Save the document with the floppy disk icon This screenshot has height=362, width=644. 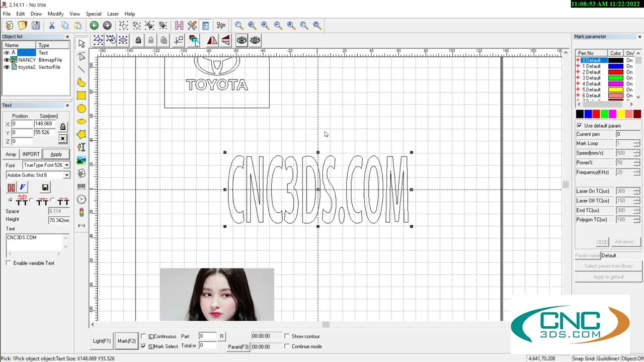[35, 25]
